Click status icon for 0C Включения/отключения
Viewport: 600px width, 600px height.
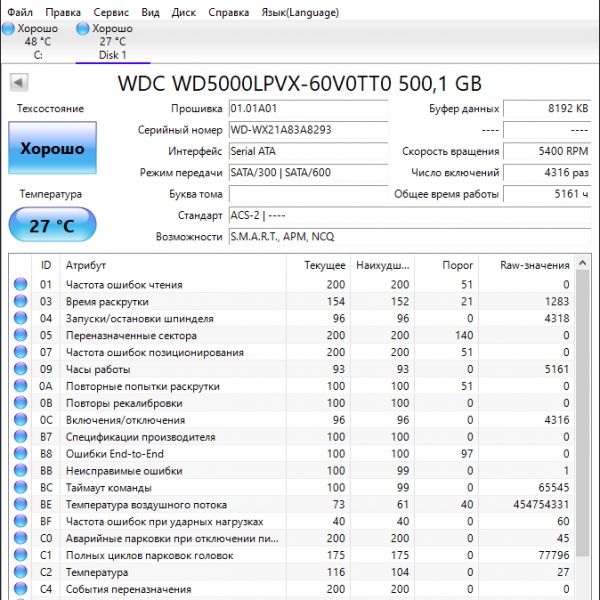tap(20, 420)
